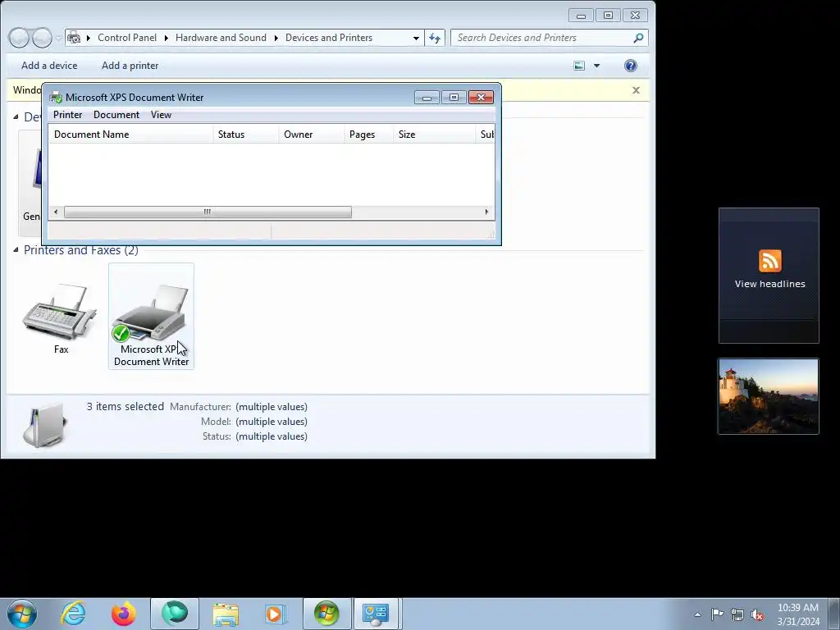Click Devices and Printers breadcrumb

[328, 38]
